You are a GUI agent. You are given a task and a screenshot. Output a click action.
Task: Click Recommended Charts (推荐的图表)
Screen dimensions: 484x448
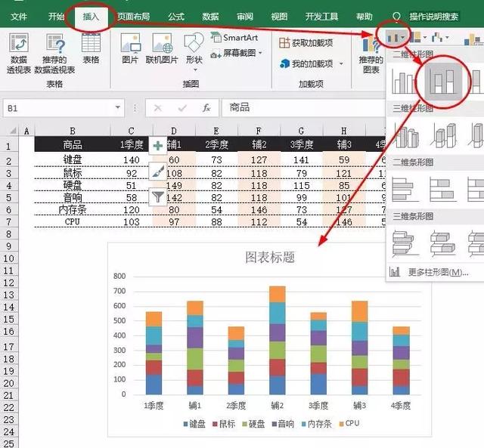tap(371, 54)
